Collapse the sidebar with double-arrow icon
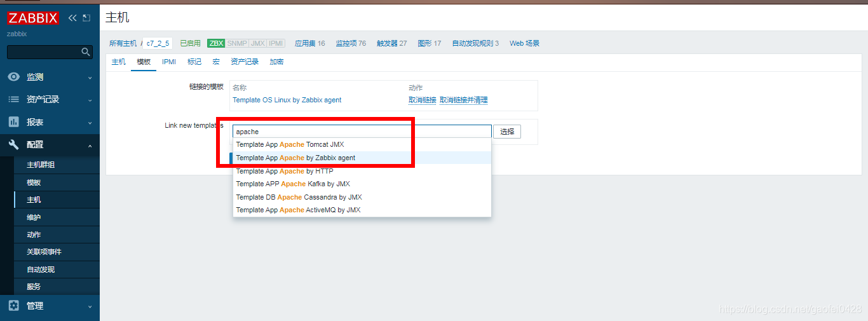868x321 pixels. pyautogui.click(x=72, y=18)
